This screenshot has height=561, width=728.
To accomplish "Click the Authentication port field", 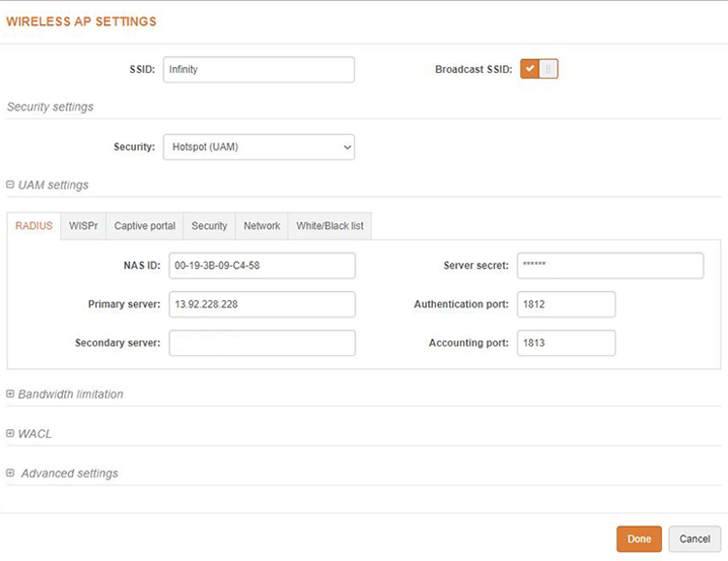I will pyautogui.click(x=566, y=304).
